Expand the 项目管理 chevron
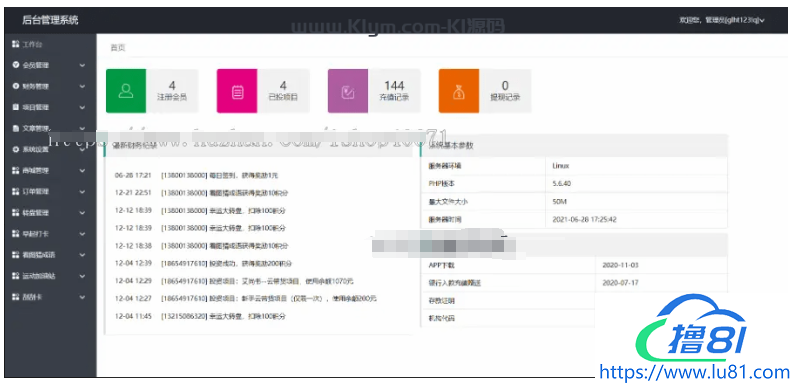 pos(82,108)
